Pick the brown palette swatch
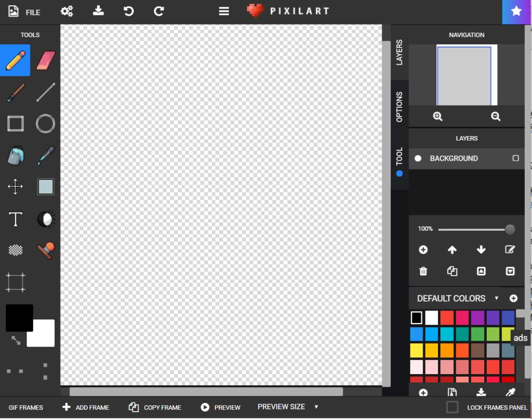This screenshot has width=532, height=419. [477, 351]
